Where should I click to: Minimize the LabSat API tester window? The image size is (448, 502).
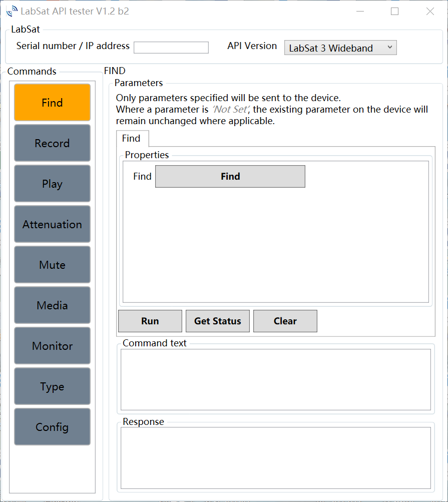click(360, 11)
